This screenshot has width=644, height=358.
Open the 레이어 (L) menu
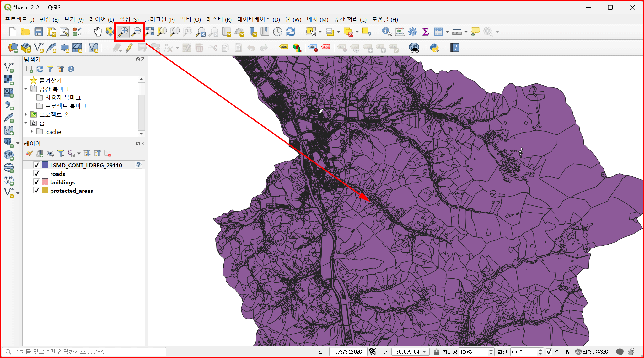[101, 19]
